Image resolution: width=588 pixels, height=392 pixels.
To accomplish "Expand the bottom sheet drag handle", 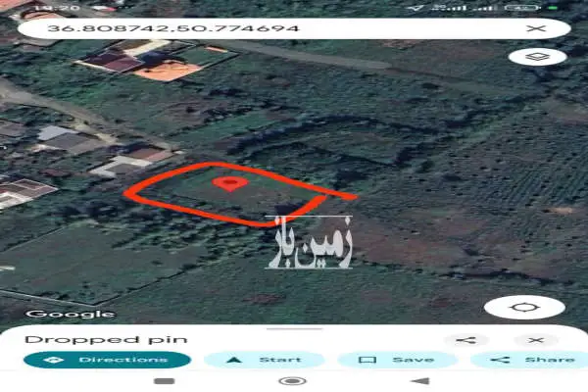I will pos(294,329).
